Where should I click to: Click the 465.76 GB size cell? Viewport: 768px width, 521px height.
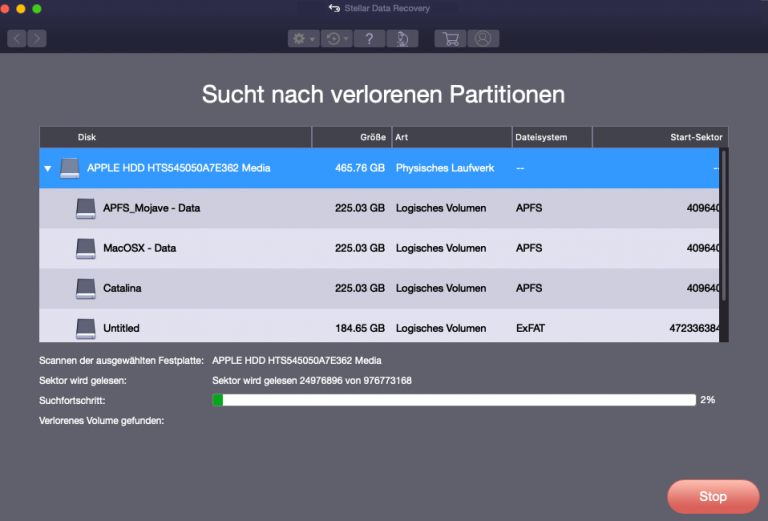pyautogui.click(x=360, y=168)
